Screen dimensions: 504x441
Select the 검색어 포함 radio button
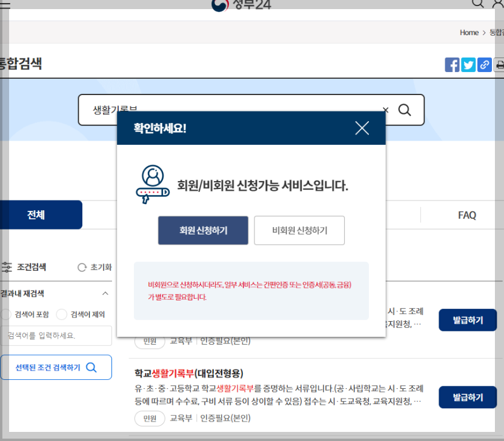[5, 314]
